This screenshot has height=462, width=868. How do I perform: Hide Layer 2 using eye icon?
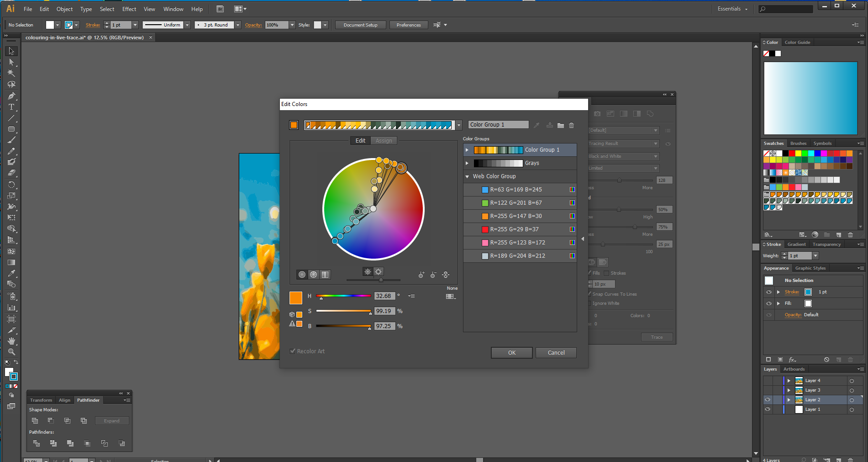click(768, 400)
